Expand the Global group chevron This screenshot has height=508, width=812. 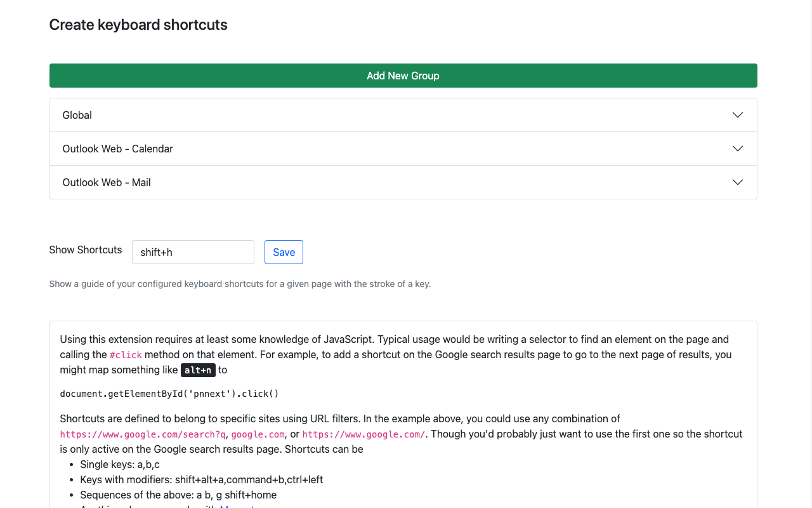tap(737, 115)
